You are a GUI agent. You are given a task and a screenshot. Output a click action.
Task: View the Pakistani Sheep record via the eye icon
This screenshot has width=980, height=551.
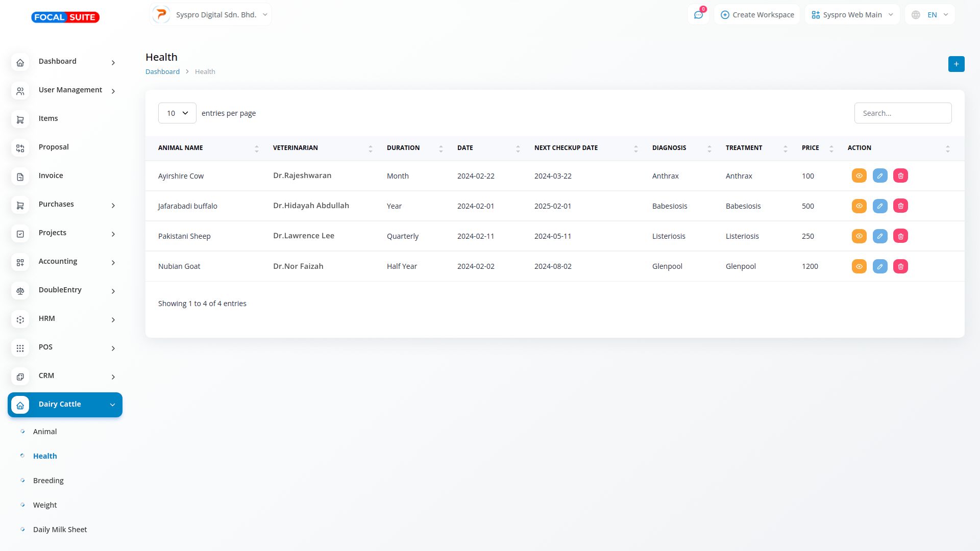tap(859, 236)
